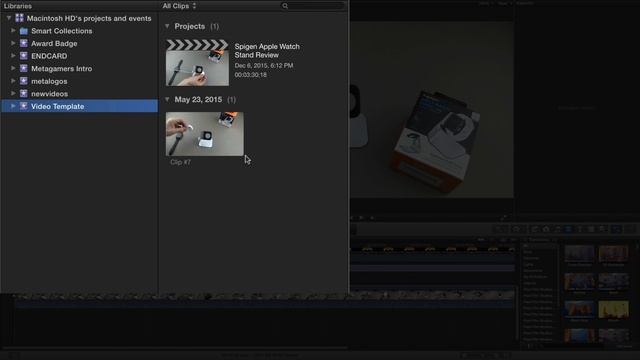The image size is (640, 360).
Task: Select the Spigen Apple Watch project thumbnail
Action: tap(197, 62)
